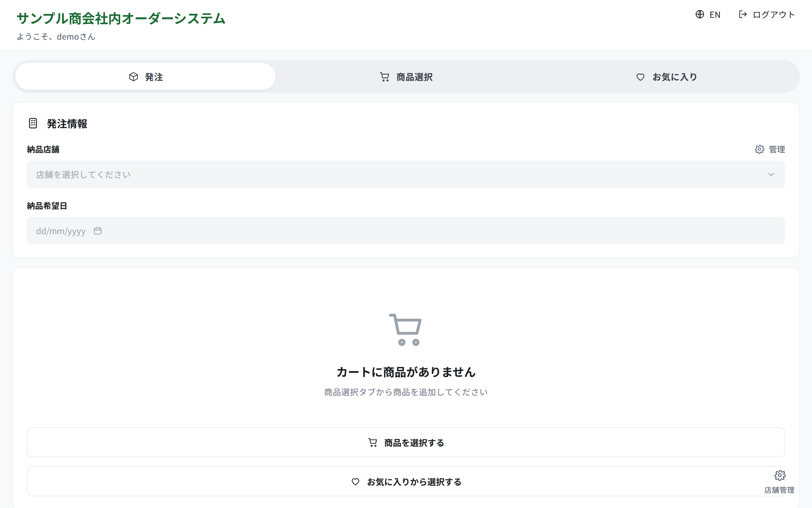
Task: Click the 商品を選択する button
Action: pos(406,442)
